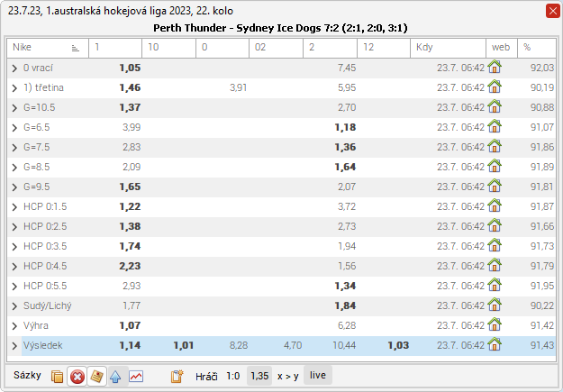This screenshot has width=563, height=392.
Task: Select odds 1,03 in Výsledek row
Action: pyautogui.click(x=398, y=345)
